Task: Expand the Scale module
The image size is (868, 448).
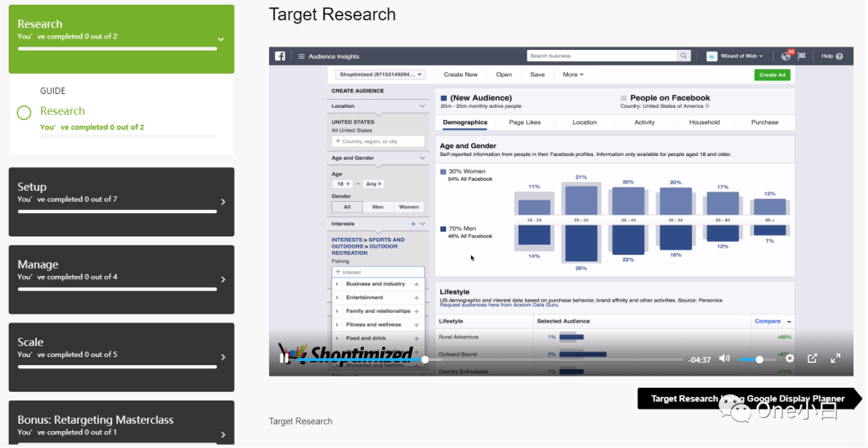Action: click(223, 357)
